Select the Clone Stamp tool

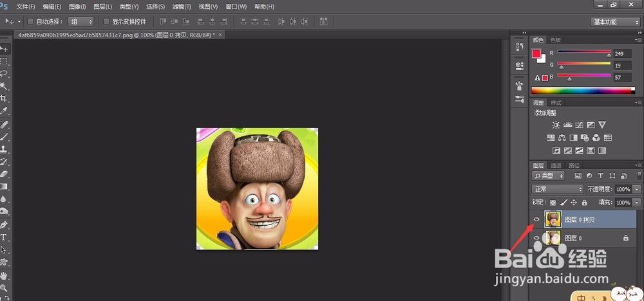4,149
